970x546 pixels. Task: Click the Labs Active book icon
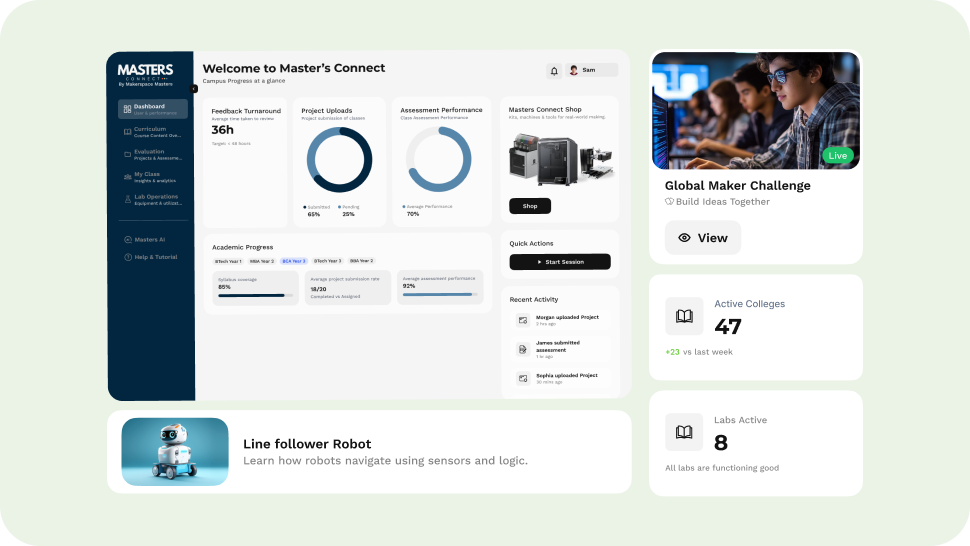click(x=684, y=432)
